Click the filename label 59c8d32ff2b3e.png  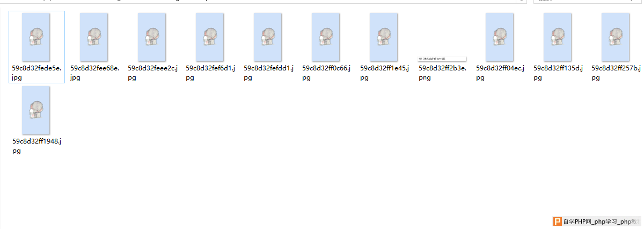pyautogui.click(x=442, y=73)
